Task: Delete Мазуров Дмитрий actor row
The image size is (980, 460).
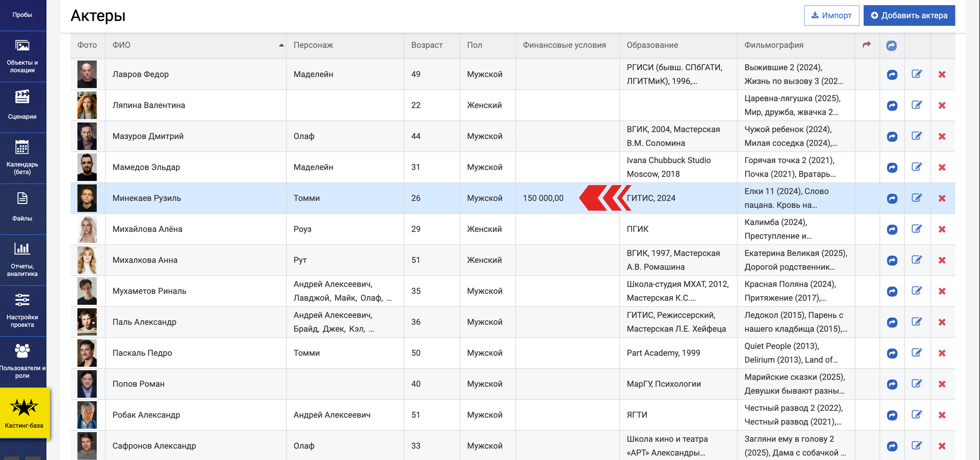Action: click(942, 137)
